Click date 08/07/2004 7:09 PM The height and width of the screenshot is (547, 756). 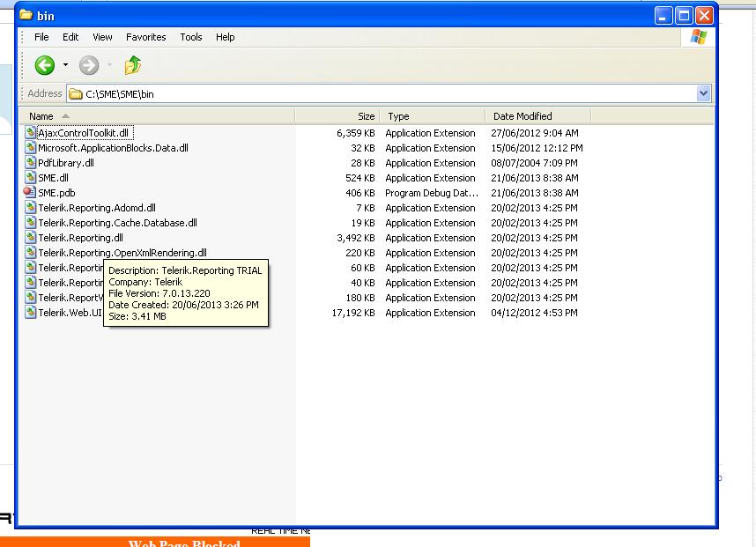click(x=534, y=163)
